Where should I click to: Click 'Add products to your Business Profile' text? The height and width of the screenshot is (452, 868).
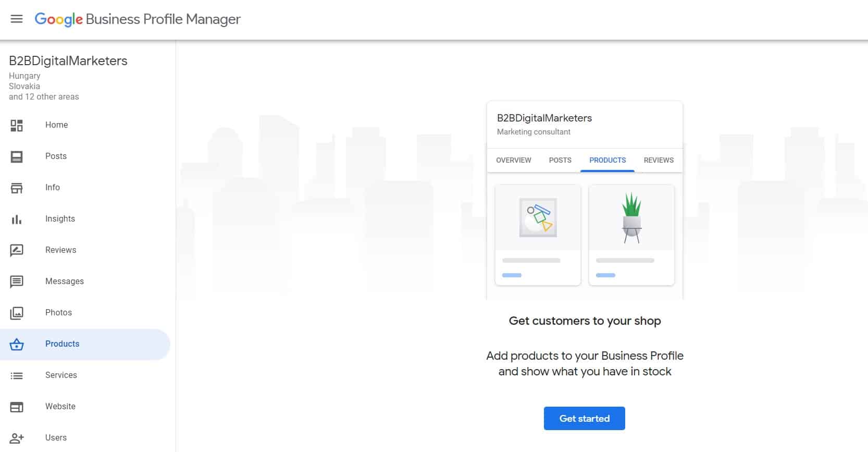pos(585,356)
